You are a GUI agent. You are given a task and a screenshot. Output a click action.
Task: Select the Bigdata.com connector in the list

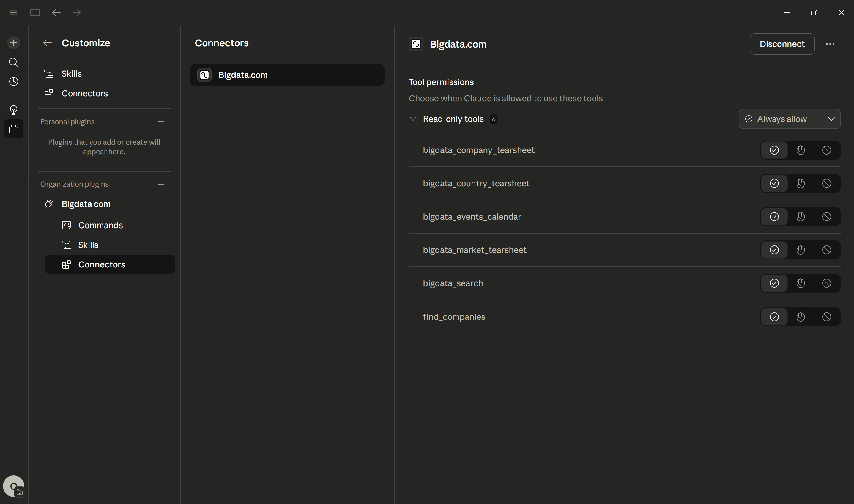pos(287,75)
